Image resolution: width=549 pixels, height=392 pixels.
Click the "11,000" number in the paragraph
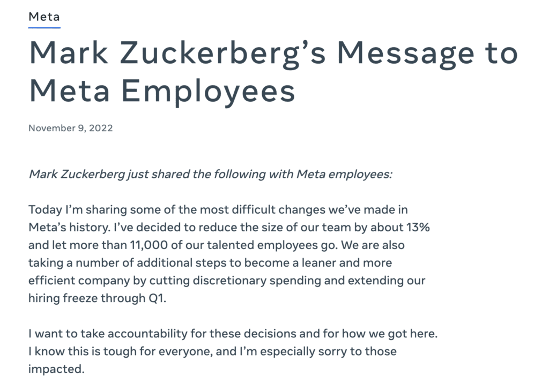[149, 245]
